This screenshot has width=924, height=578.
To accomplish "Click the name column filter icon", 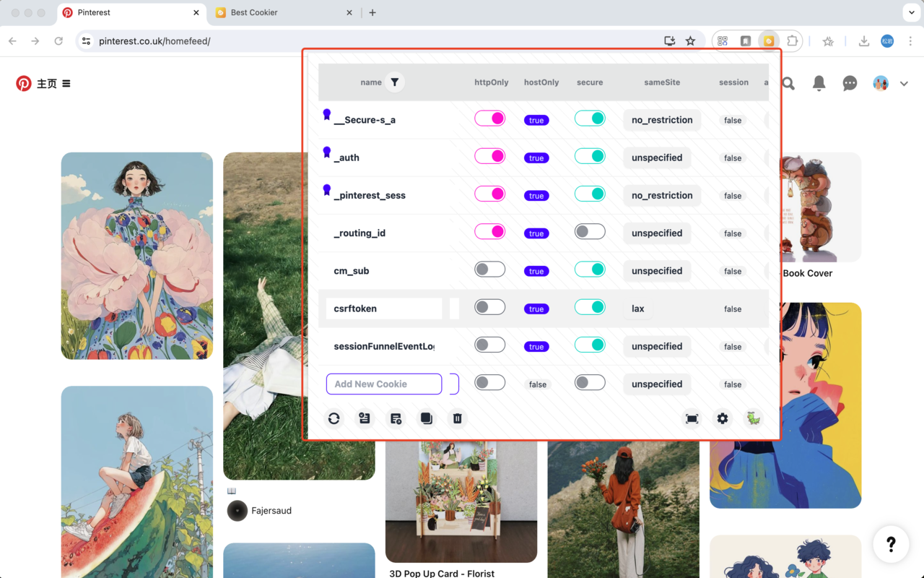I will 394,82.
